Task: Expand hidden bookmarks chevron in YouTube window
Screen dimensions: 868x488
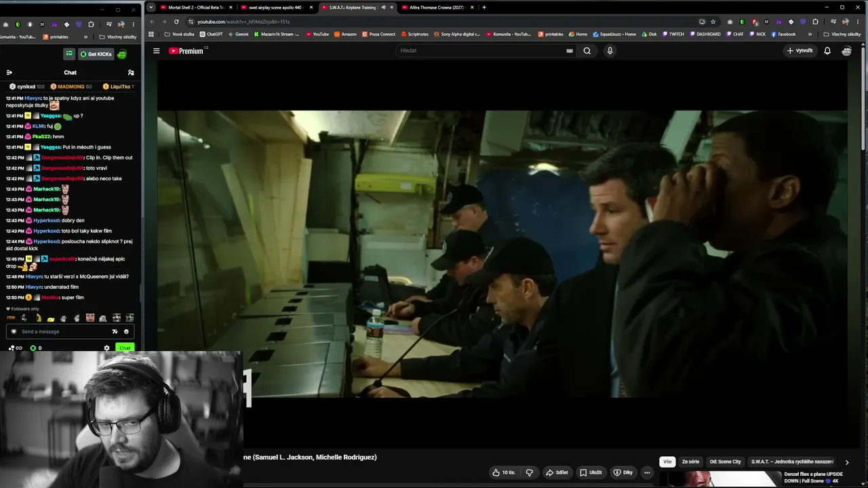Action: tap(810, 34)
